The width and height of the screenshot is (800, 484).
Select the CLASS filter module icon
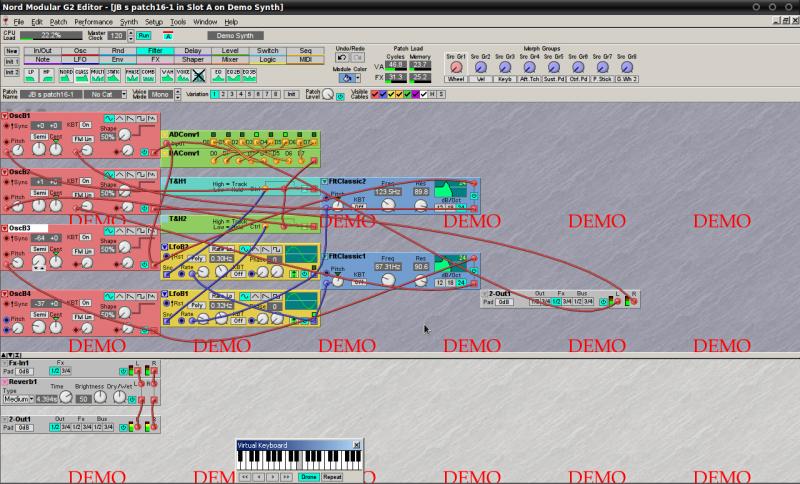(x=82, y=75)
